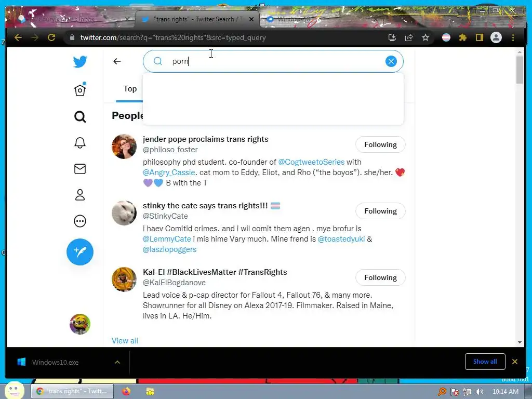Screen dimensions: 532x399
Task: Open Explore via the magnifier sidebar icon
Action: click(80, 117)
